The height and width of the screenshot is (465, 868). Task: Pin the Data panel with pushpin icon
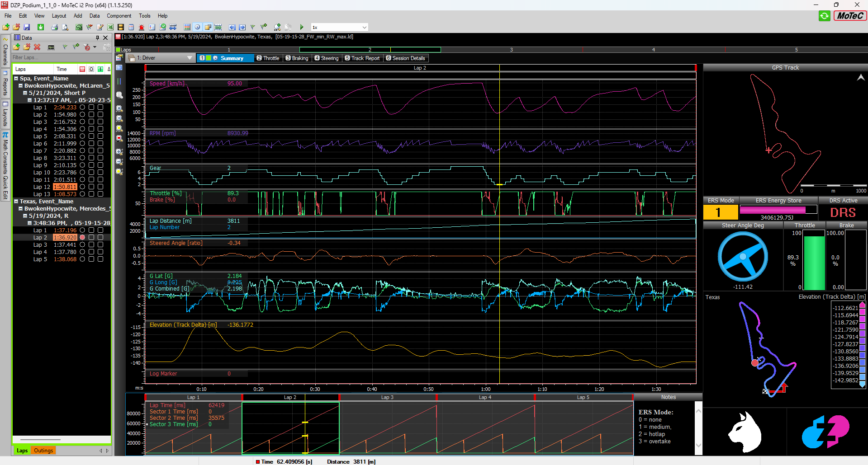pos(97,38)
